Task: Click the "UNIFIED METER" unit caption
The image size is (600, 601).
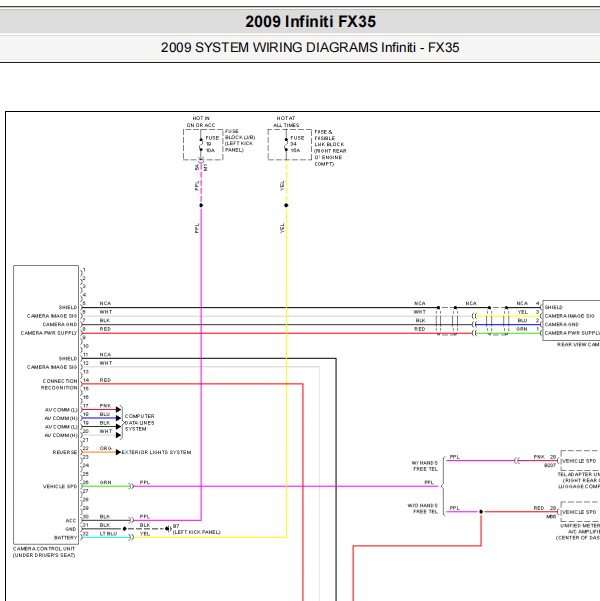Action: click(x=578, y=532)
